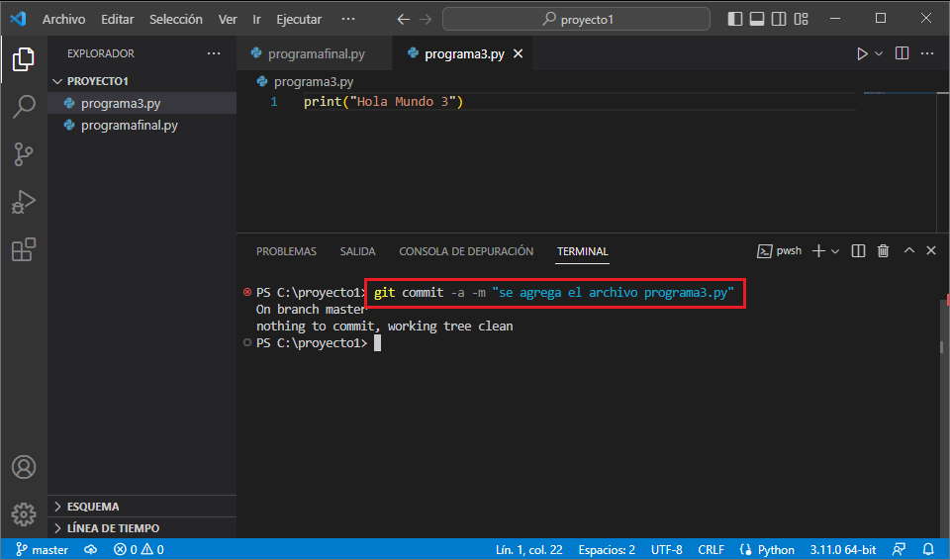The width and height of the screenshot is (950, 560).
Task: Expand the ESQUEMA section
Action: pos(142,506)
